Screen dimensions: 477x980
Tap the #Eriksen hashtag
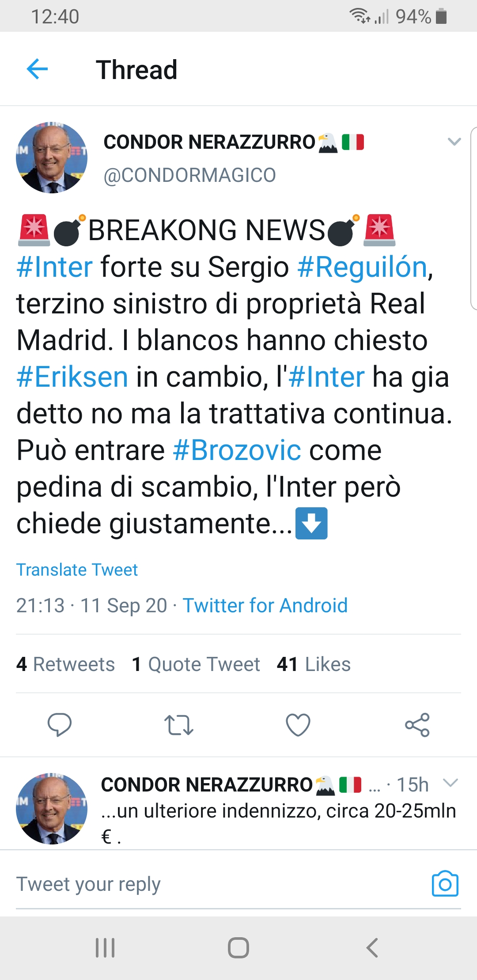pos(72,377)
